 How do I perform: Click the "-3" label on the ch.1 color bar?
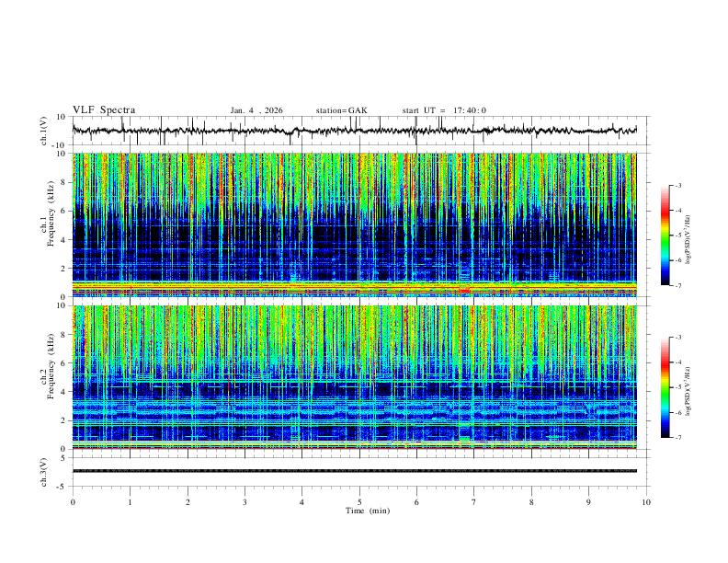click(x=678, y=185)
